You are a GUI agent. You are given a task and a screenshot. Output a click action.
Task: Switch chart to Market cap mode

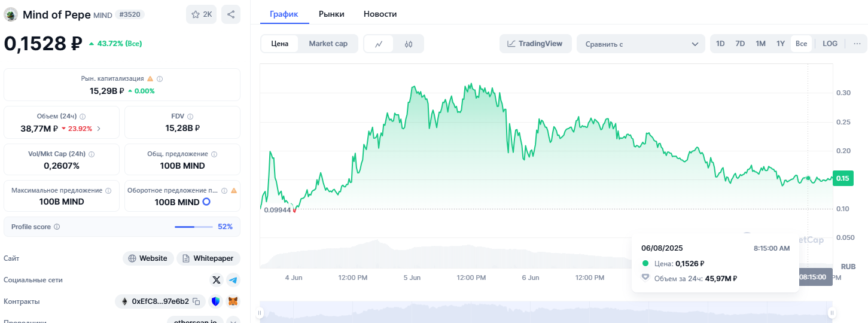328,44
